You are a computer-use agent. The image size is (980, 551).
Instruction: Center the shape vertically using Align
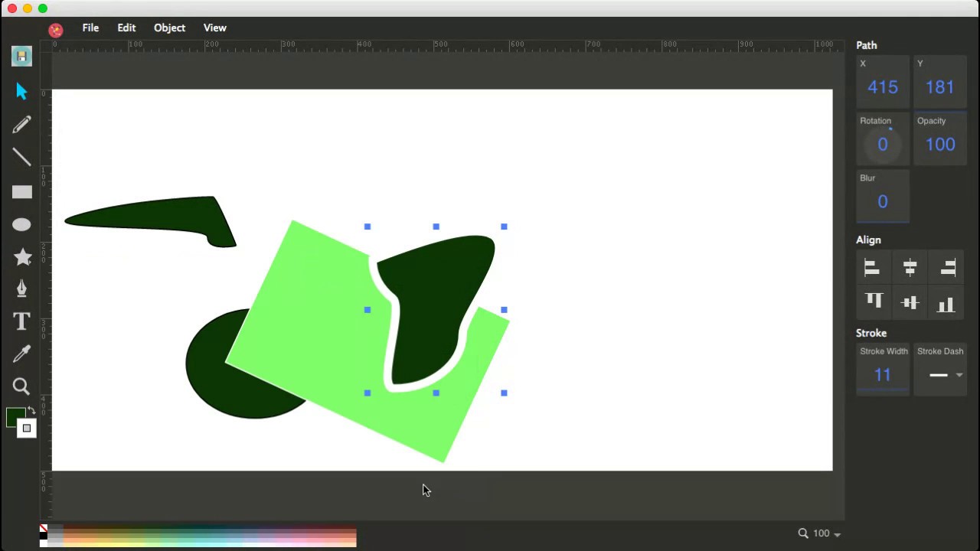click(910, 301)
